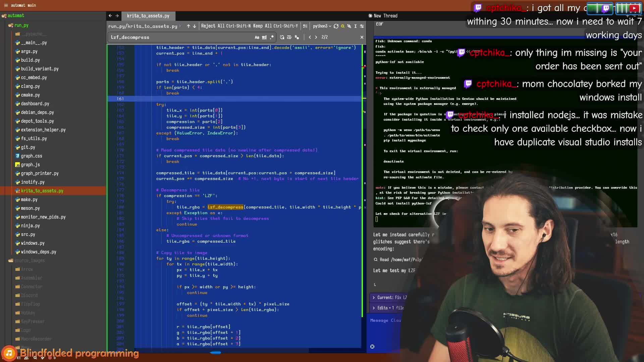This screenshot has width=644, height=362.
Task: Expand the Current: Fix section
Action: (x=389, y=297)
